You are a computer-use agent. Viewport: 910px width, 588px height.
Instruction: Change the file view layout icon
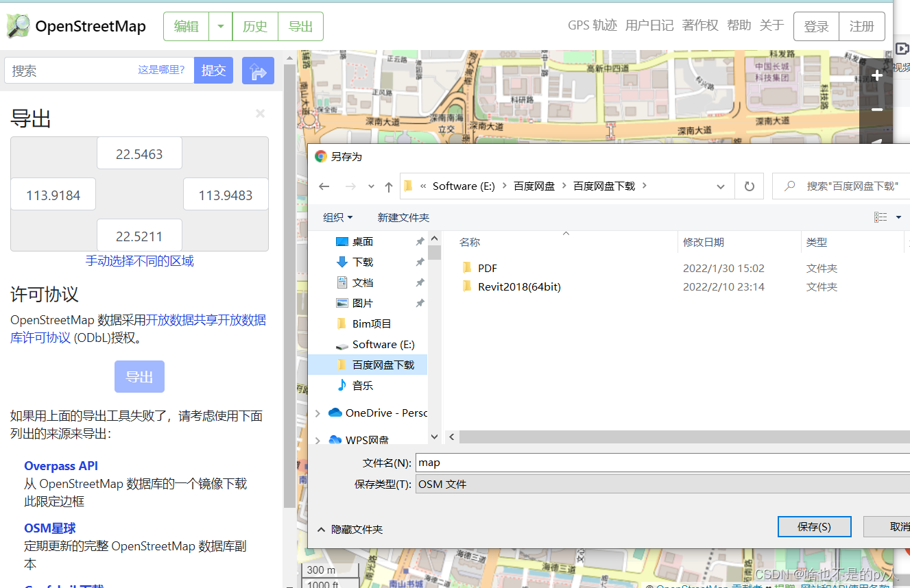click(881, 217)
